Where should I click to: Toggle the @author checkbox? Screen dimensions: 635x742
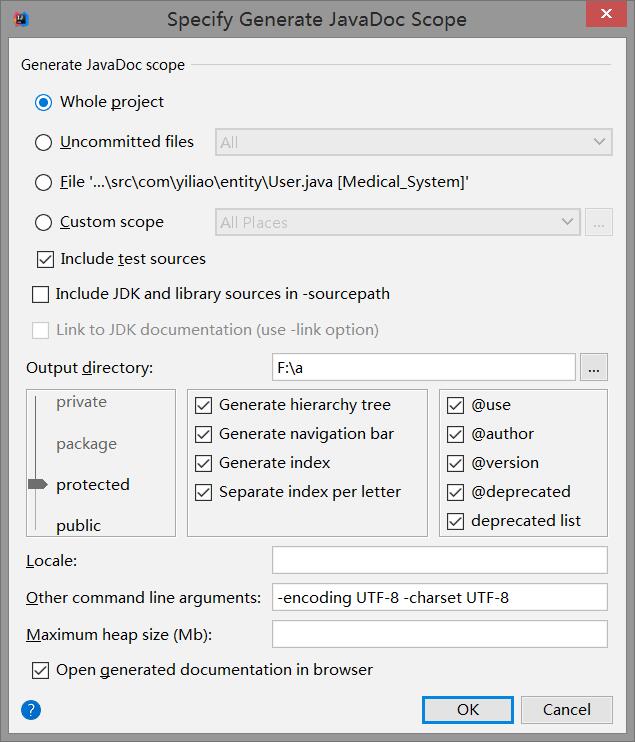pos(456,434)
